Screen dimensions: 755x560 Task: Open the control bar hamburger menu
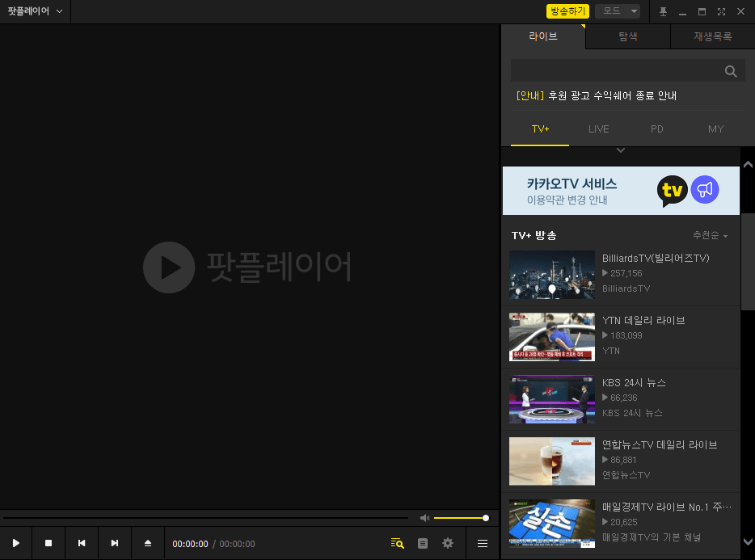click(x=483, y=543)
